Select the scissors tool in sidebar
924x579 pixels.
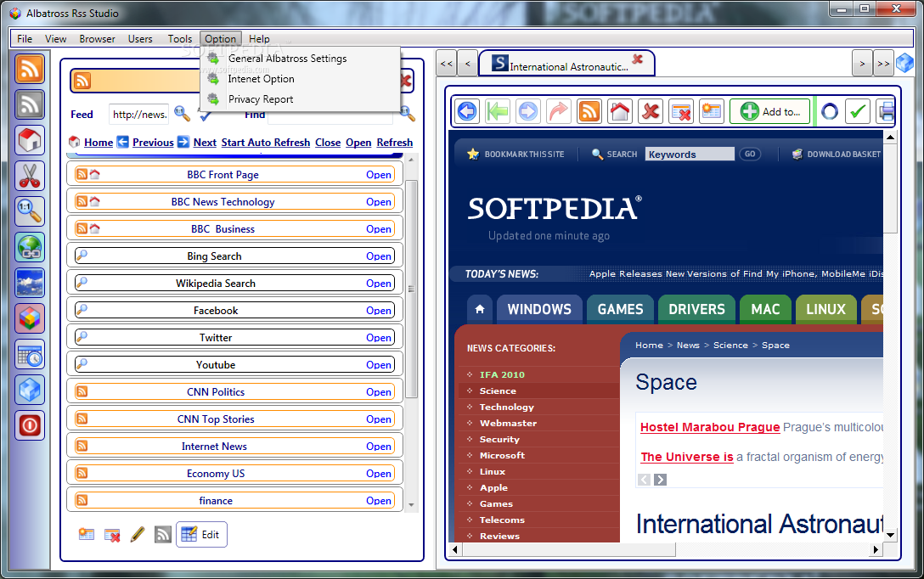(30, 176)
